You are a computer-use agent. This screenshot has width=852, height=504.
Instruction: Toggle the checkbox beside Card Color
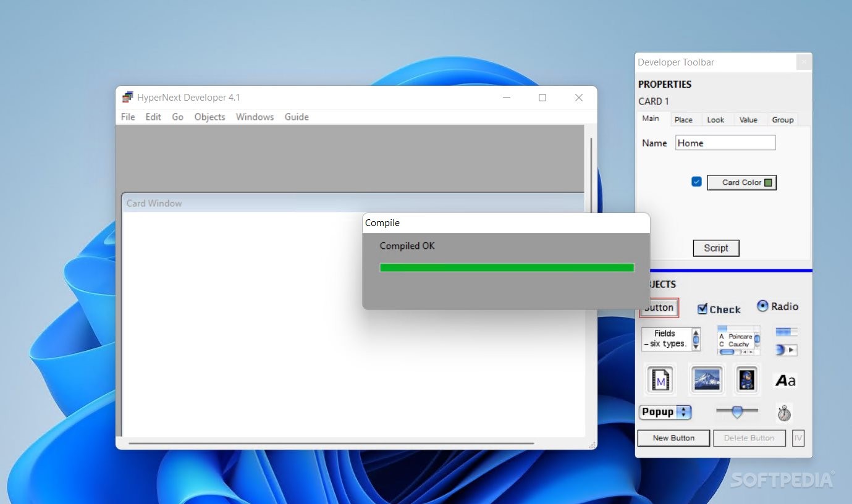(x=696, y=182)
